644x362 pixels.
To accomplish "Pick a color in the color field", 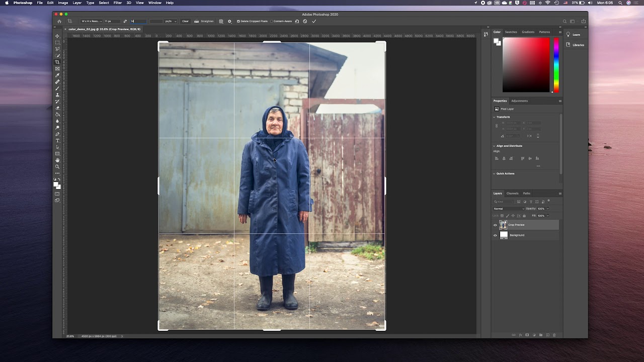I will [526, 65].
